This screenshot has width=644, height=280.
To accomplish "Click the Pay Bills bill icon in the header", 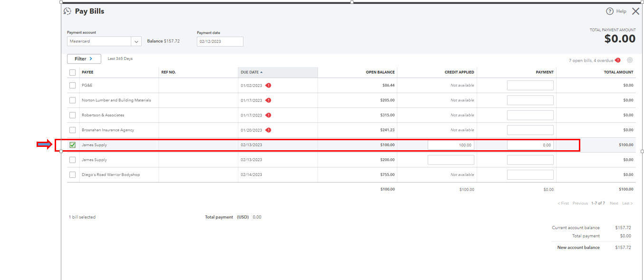I will (x=67, y=10).
